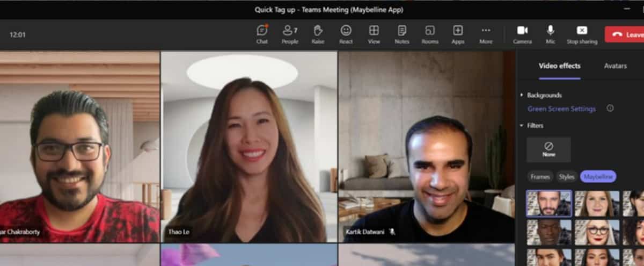The image size is (644, 266).
Task: Click Kartik Datwani's video tile
Action: (427, 147)
